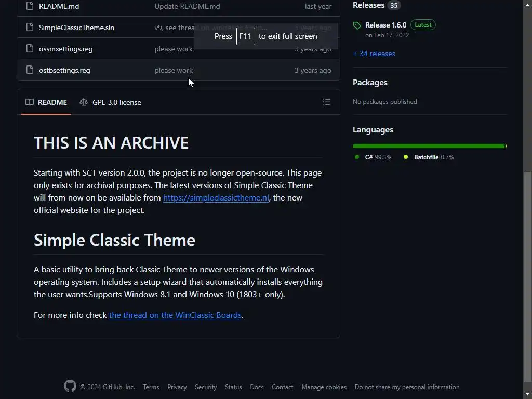Click 'Do not share my personal information'

(x=407, y=387)
